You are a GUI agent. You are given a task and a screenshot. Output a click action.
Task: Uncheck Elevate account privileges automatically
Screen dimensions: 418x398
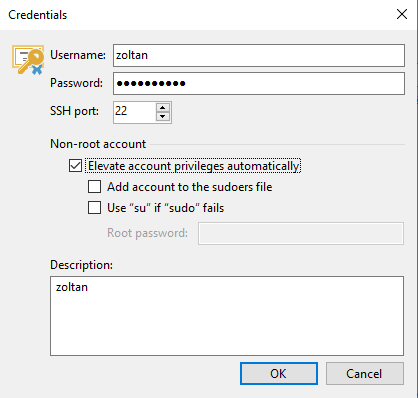click(75, 166)
